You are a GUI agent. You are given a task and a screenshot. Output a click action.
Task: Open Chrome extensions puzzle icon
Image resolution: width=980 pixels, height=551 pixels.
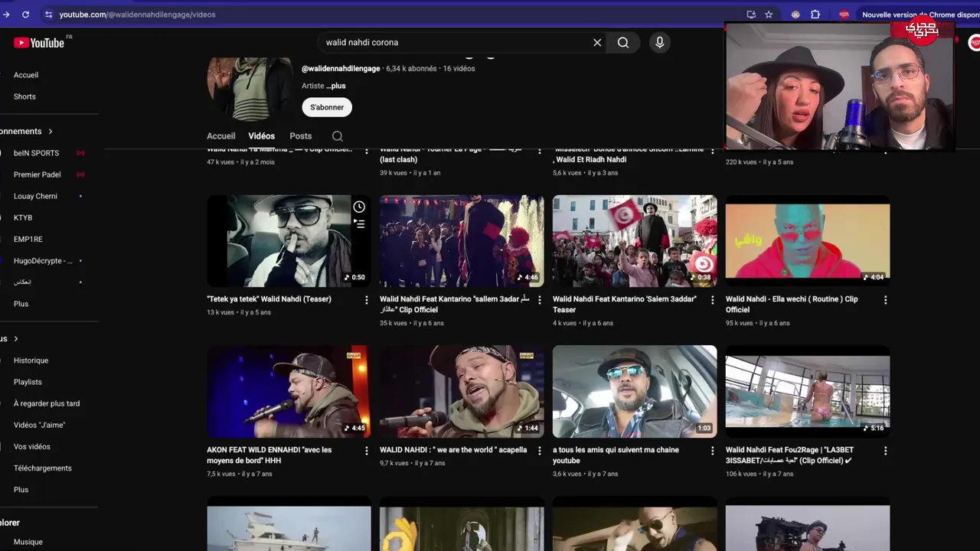pyautogui.click(x=815, y=15)
